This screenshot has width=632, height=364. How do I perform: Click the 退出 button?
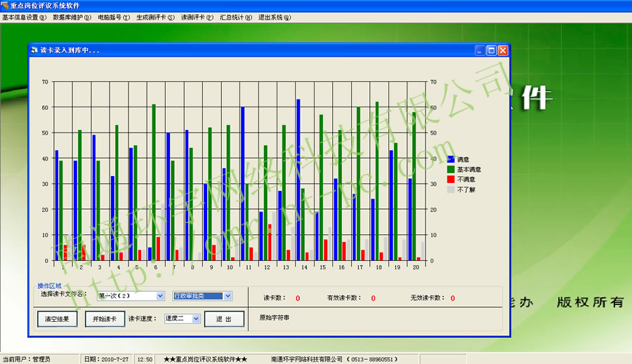224,319
